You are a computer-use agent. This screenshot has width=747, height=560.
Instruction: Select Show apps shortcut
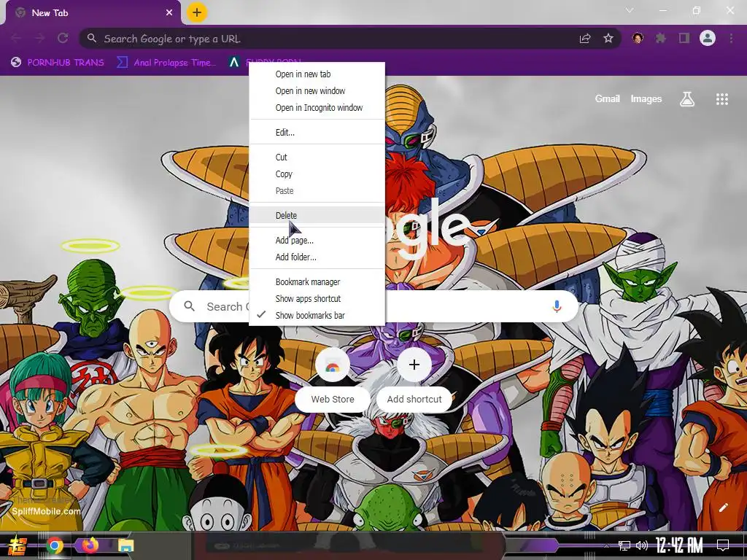click(317, 298)
